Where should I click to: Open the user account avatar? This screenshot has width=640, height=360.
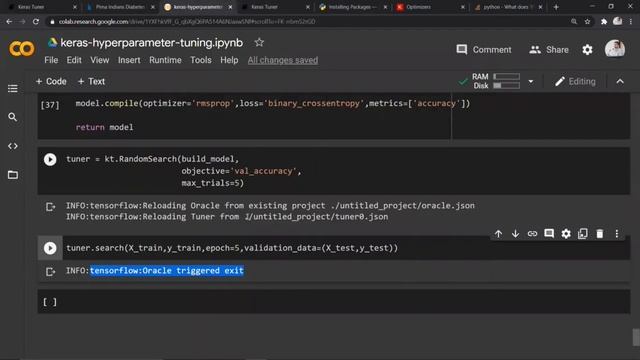tap(615, 49)
